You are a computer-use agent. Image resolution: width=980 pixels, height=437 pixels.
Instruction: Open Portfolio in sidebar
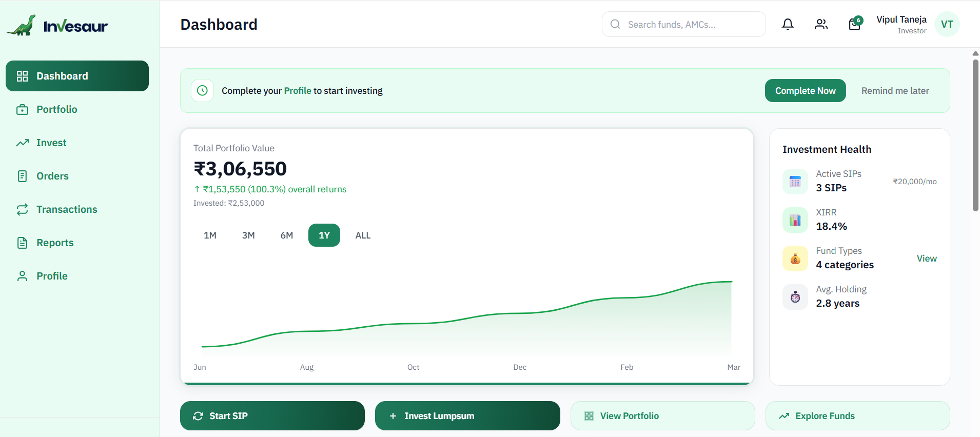click(x=77, y=109)
